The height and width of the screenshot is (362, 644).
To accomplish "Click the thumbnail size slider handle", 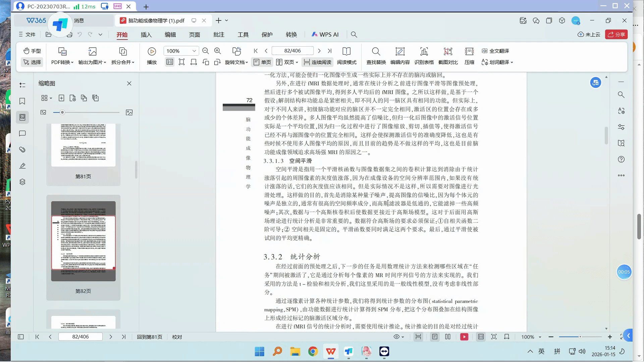I will 62,113.
